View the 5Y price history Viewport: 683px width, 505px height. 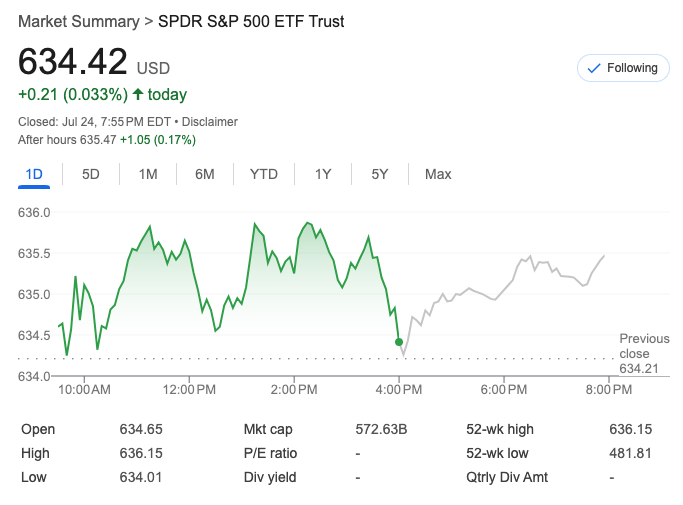(380, 174)
